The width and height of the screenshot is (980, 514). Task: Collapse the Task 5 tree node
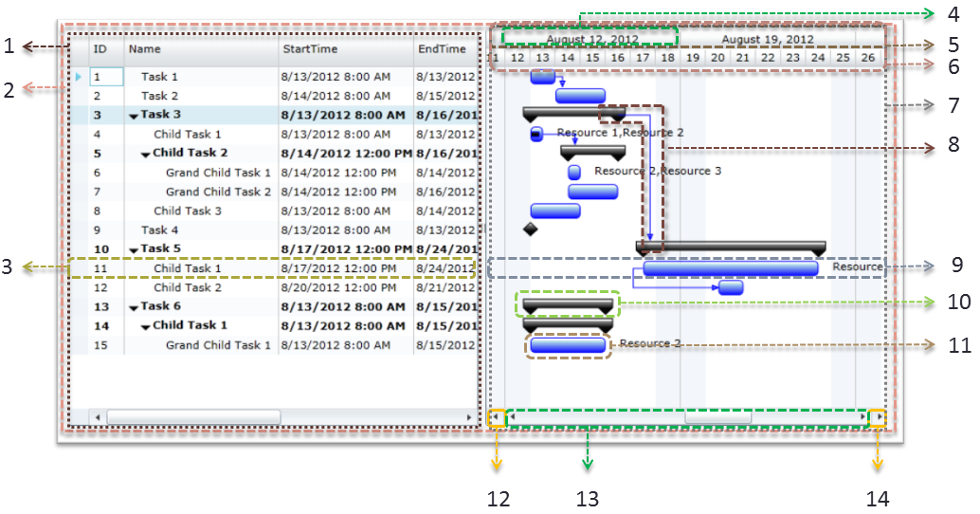point(135,249)
